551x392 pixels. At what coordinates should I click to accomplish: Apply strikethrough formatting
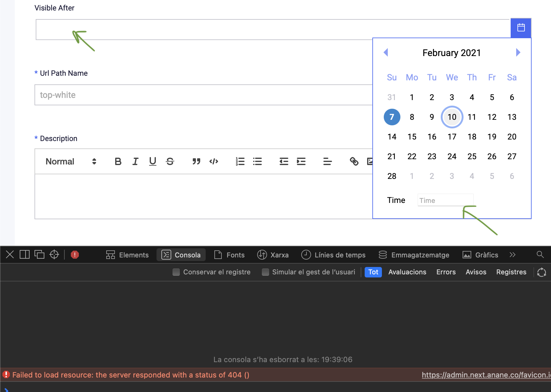click(x=170, y=161)
